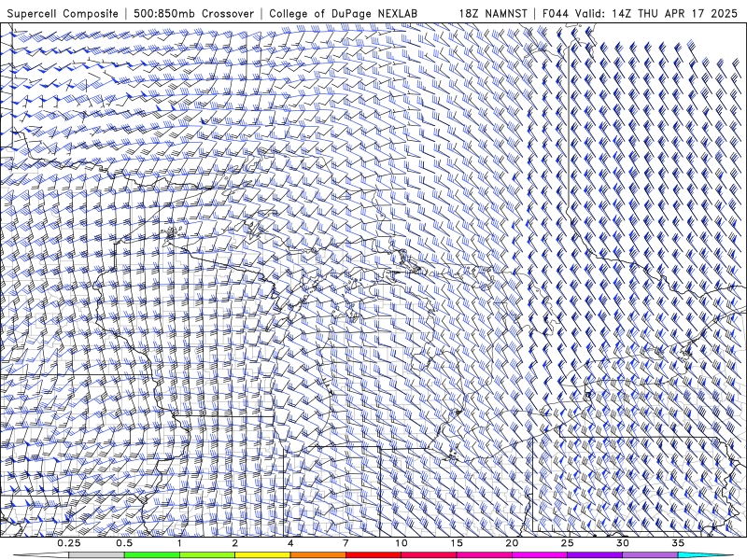Viewport: 747px width, 560px height.
Task: Click the red legend swatch
Action: 373,555
